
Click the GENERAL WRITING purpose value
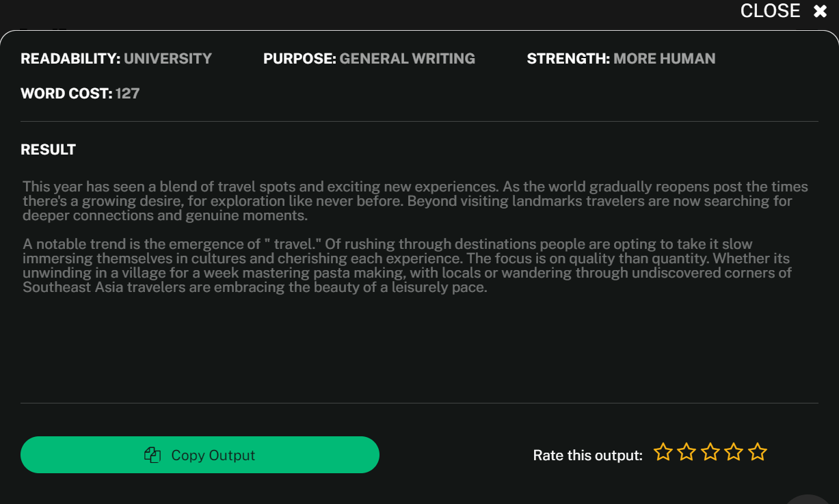407,59
